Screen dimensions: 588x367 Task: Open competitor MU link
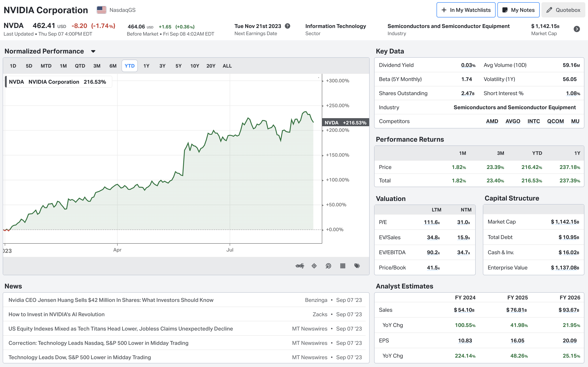pos(575,121)
